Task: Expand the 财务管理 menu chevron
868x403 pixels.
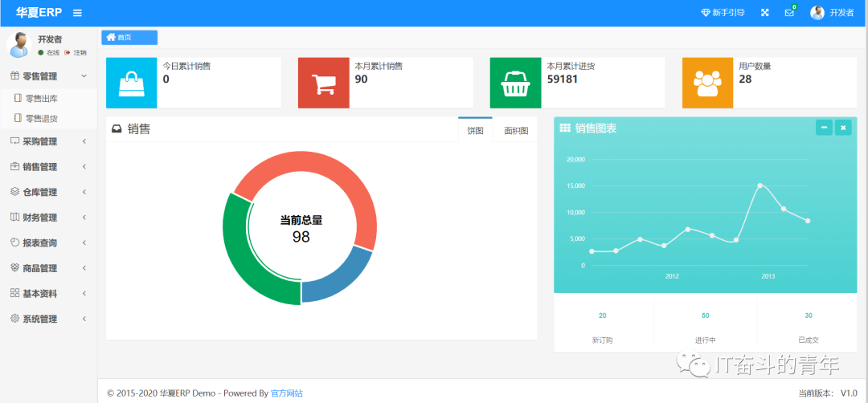Action: [x=84, y=218]
